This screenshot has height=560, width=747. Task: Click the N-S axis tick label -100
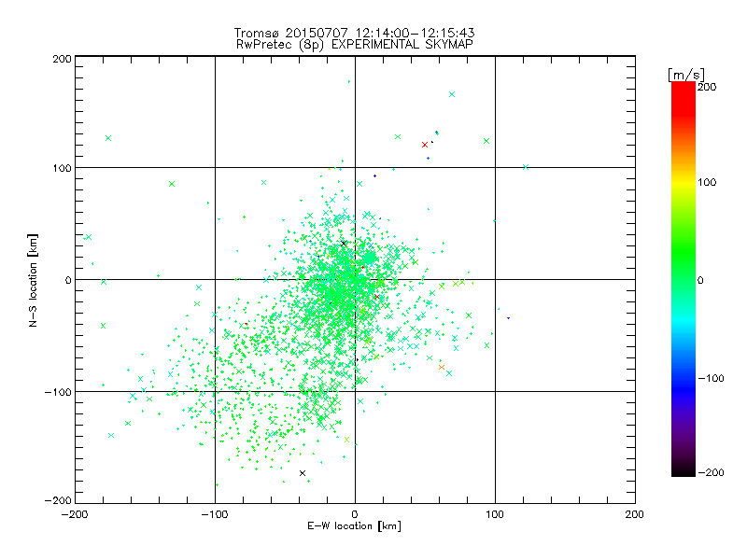coord(58,392)
